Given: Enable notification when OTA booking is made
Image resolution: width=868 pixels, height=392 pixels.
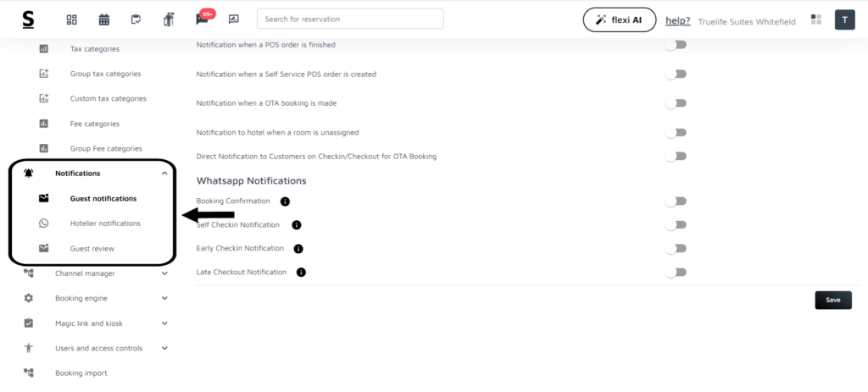Looking at the screenshot, I should pos(676,103).
